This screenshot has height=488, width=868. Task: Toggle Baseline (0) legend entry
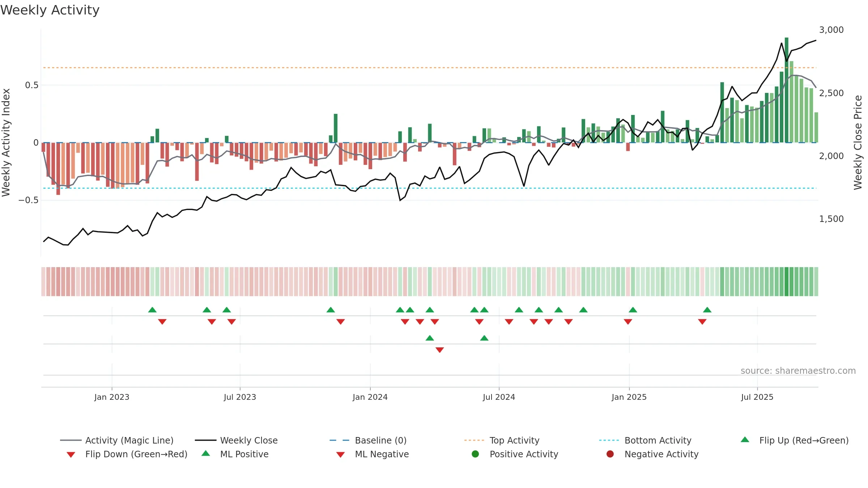pos(368,440)
